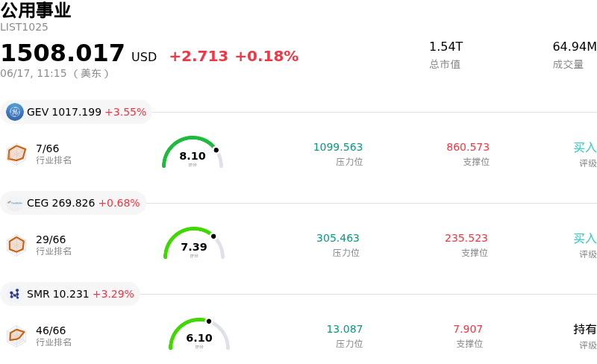Screen dimensions: 597x364
Task: Click the 买入 rating for GEV
Action: [x=585, y=148]
